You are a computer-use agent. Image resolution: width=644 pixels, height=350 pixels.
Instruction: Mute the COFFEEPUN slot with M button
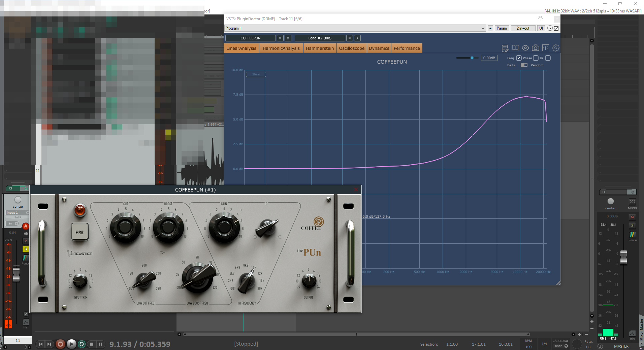click(280, 38)
